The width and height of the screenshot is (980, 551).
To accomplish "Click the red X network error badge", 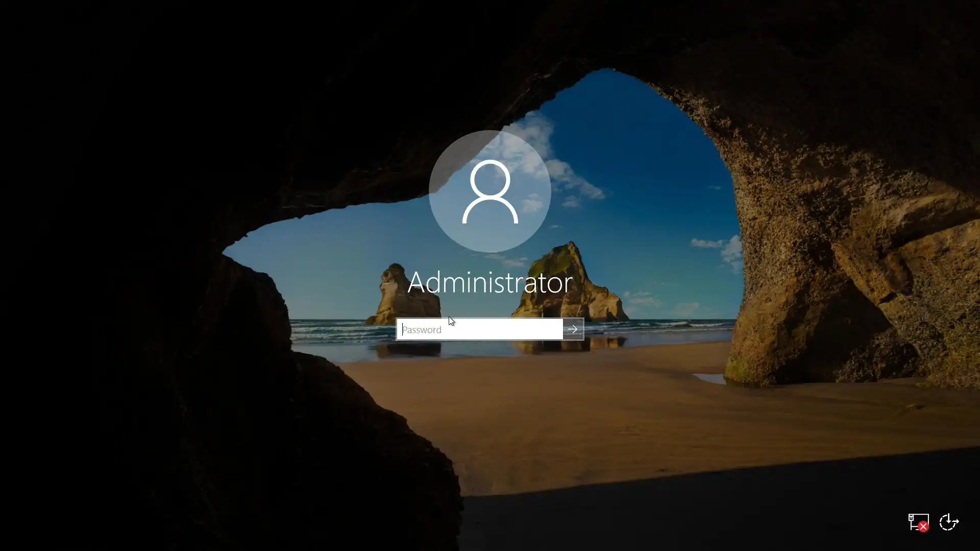I will pos(923,527).
